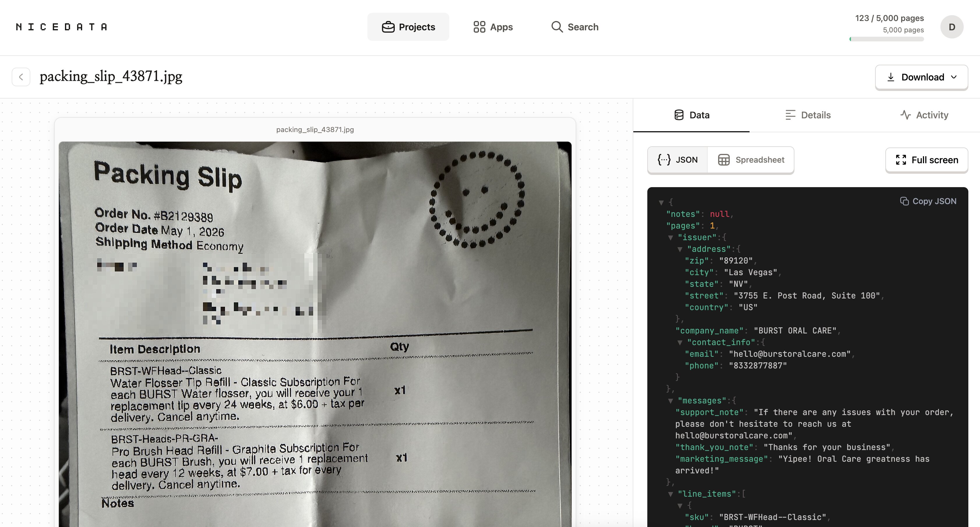Viewport: 980px width, 527px height.
Task: Collapse the root JSON object
Action: [x=661, y=203]
